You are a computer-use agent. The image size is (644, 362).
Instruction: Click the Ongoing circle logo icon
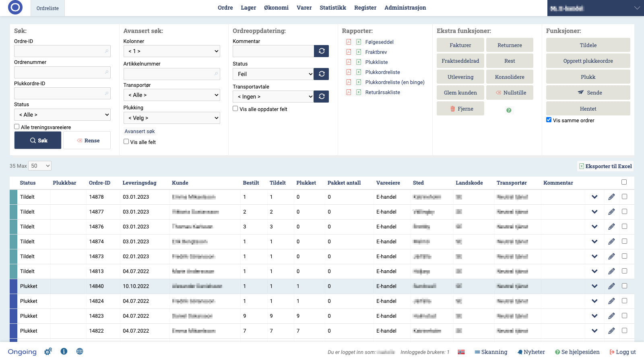click(x=15, y=7)
